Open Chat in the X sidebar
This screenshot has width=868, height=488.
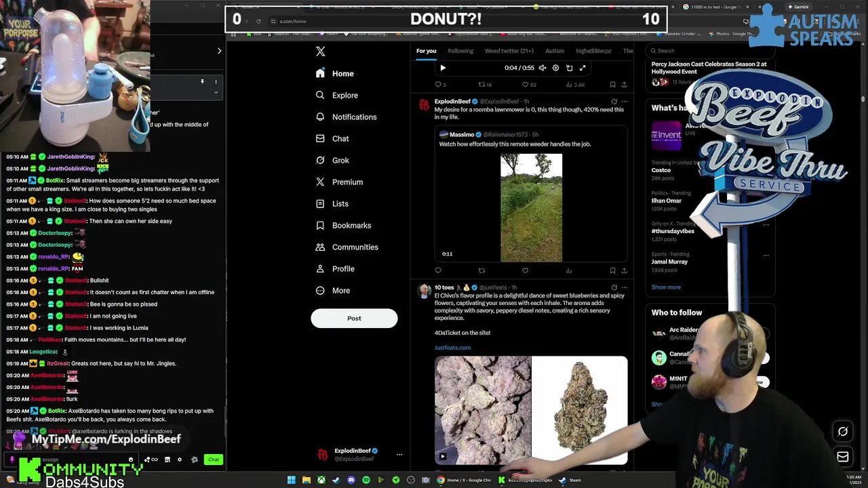click(x=332, y=138)
